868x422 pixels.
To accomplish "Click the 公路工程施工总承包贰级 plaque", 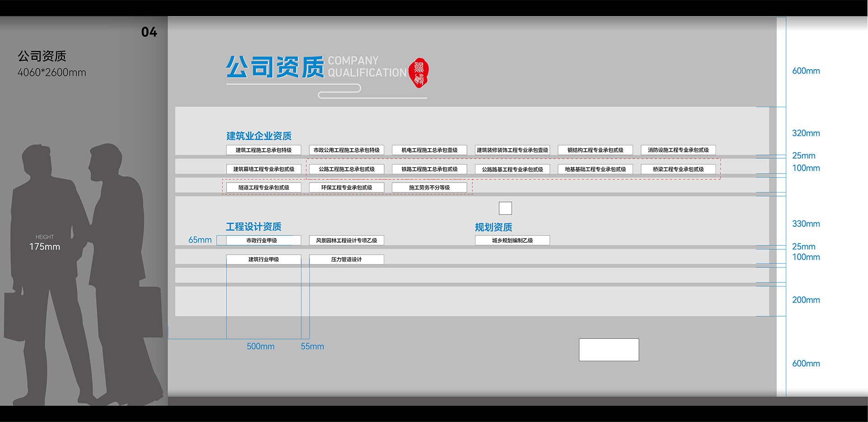I will click(x=346, y=169).
